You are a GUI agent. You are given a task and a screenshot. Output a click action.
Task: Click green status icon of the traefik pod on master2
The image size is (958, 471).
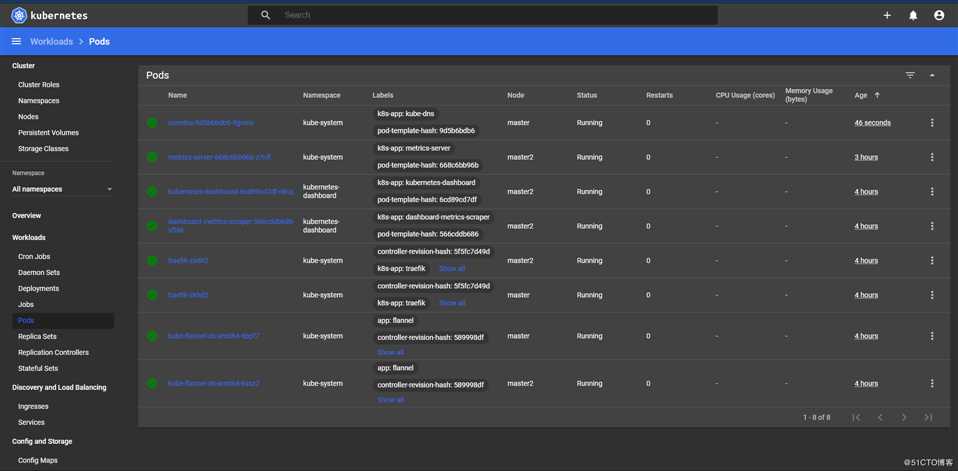(152, 261)
